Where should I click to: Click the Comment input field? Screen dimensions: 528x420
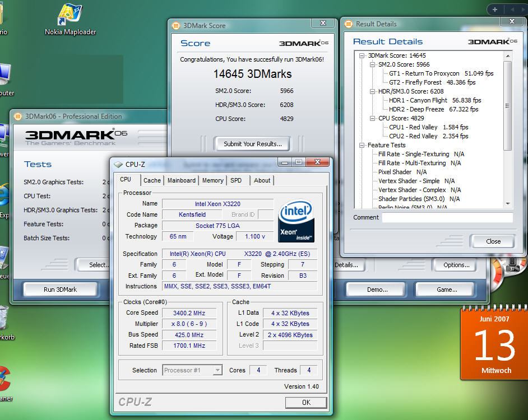coord(447,217)
